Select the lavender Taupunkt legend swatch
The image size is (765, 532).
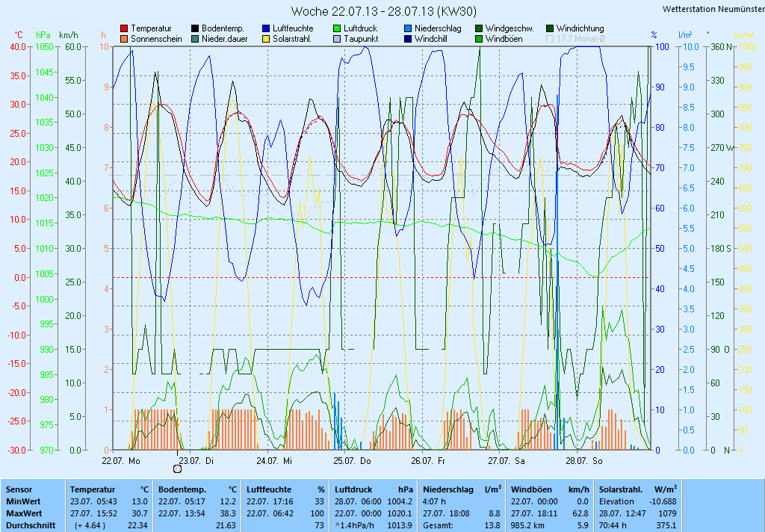[337, 39]
